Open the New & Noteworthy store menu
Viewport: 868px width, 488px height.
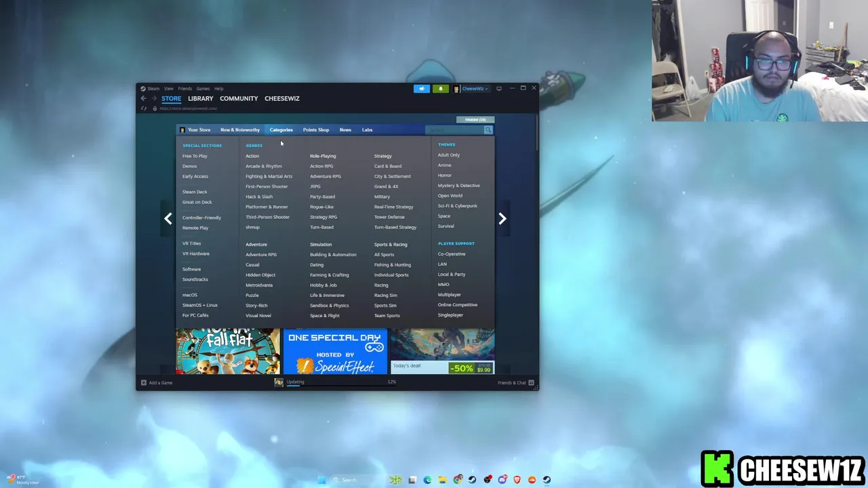coord(240,130)
